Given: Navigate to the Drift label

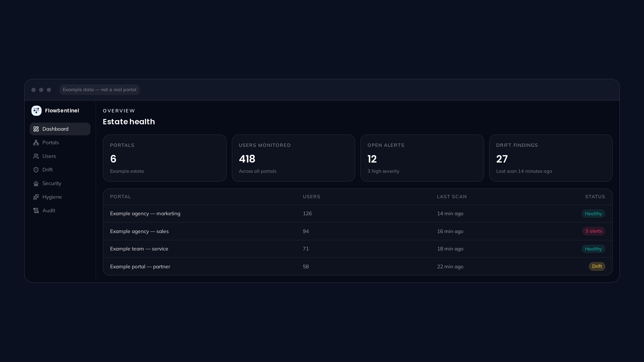Looking at the screenshot, I should (x=47, y=170).
